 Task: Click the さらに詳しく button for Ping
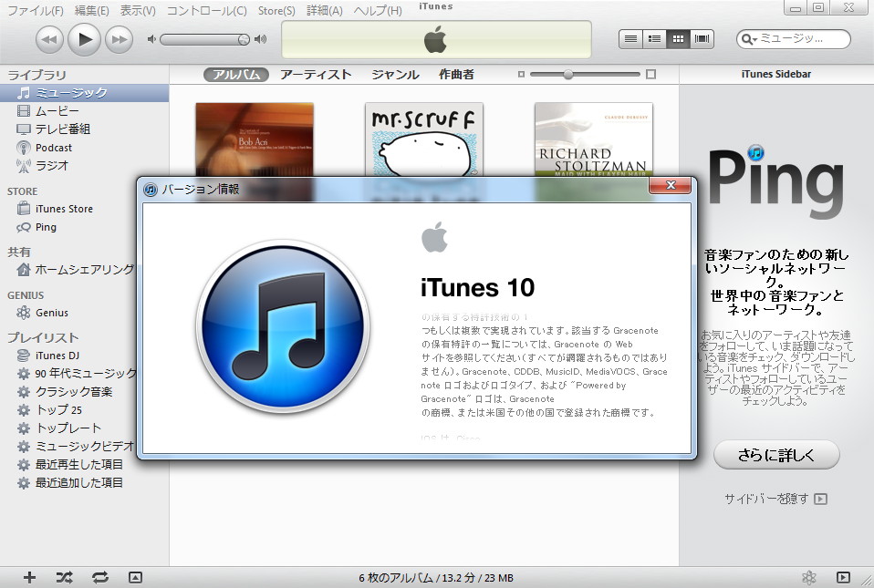(x=776, y=455)
